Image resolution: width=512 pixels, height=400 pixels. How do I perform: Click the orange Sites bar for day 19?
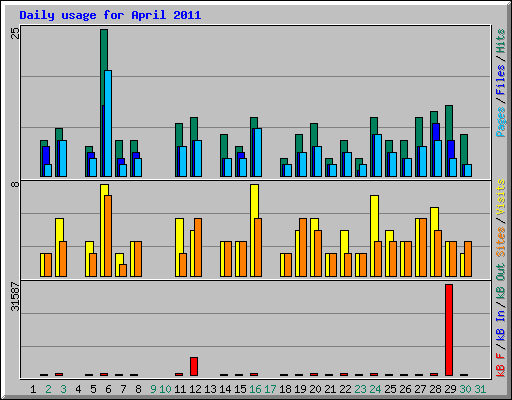coord(303,247)
